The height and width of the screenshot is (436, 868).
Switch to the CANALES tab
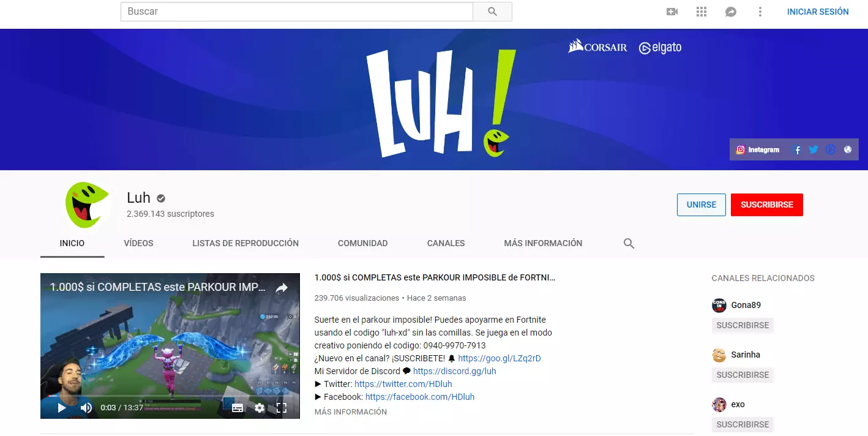tap(446, 243)
